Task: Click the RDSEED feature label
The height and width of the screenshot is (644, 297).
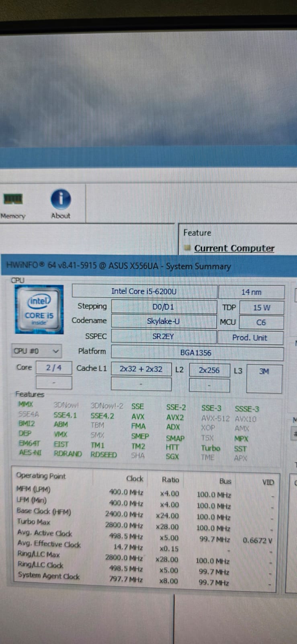Action: [x=104, y=454]
